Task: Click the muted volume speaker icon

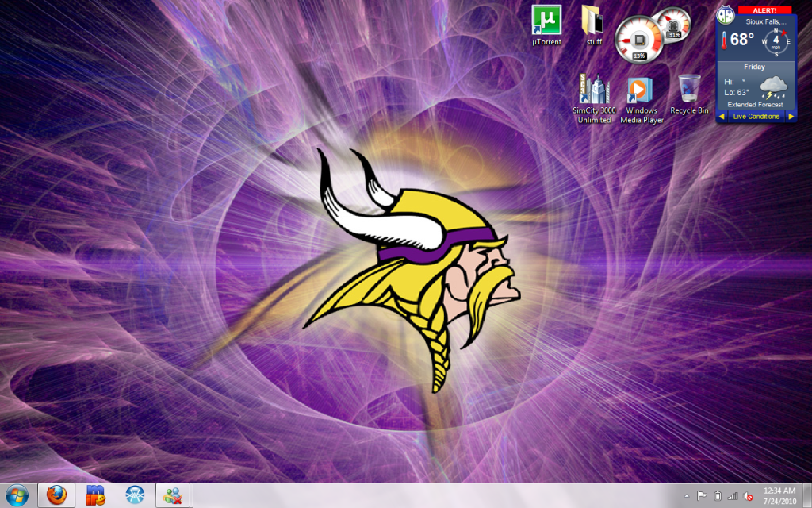Action: pyautogui.click(x=747, y=496)
